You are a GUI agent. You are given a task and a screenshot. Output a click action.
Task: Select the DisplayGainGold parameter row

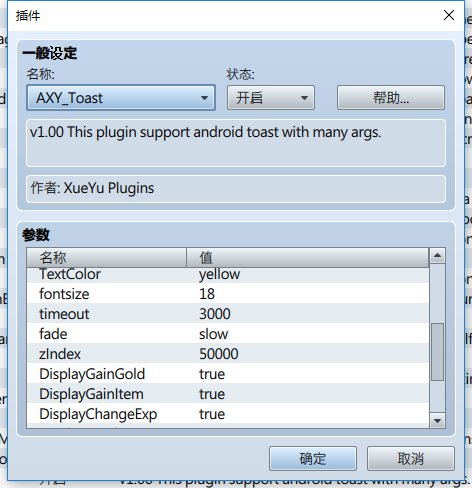228,374
